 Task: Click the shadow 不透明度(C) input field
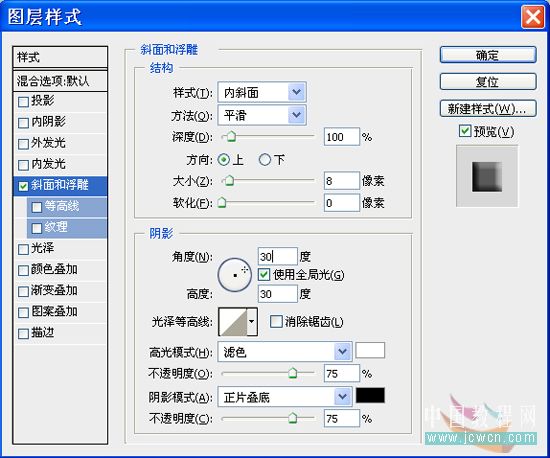pyautogui.click(x=342, y=418)
